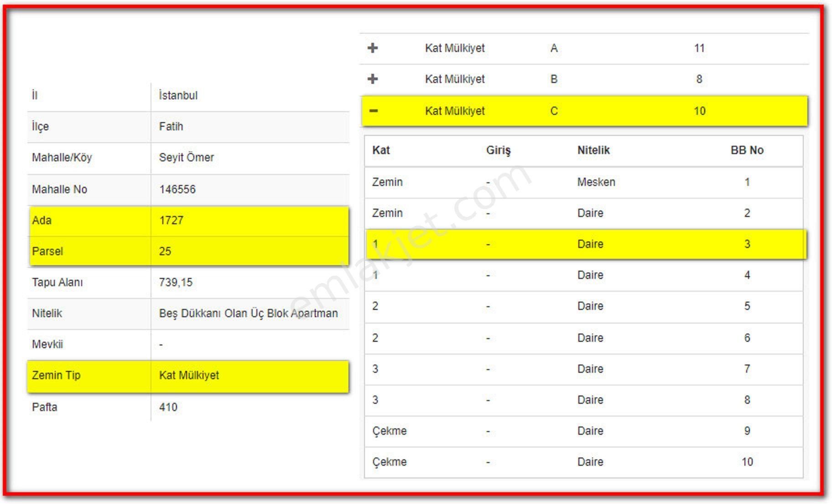This screenshot has height=504, width=832.
Task: Click the Mevkii label
Action: (x=47, y=345)
